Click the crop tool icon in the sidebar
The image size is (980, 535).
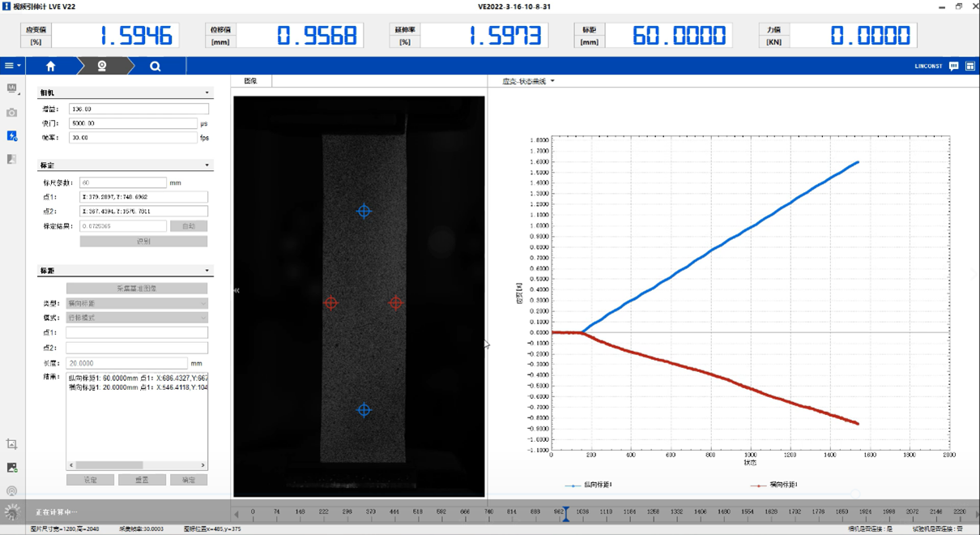point(11,444)
